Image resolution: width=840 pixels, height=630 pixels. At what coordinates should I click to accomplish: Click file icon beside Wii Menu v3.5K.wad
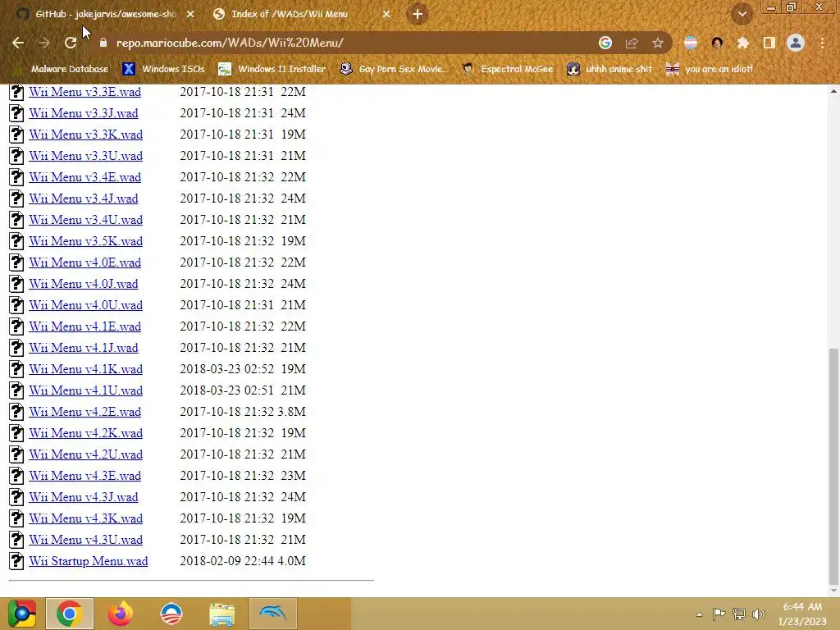(x=16, y=241)
